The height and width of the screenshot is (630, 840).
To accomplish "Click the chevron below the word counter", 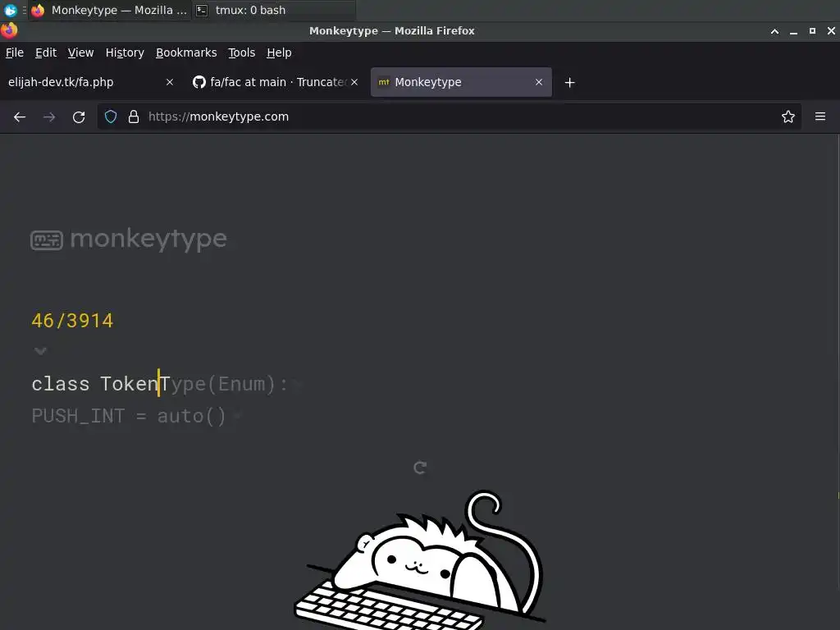I will [40, 351].
